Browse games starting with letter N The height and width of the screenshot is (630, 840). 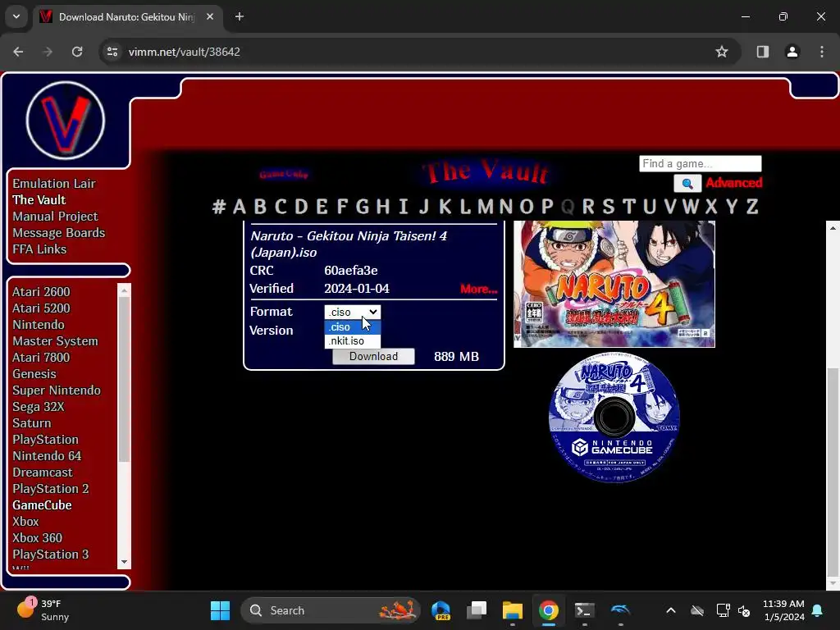click(505, 206)
